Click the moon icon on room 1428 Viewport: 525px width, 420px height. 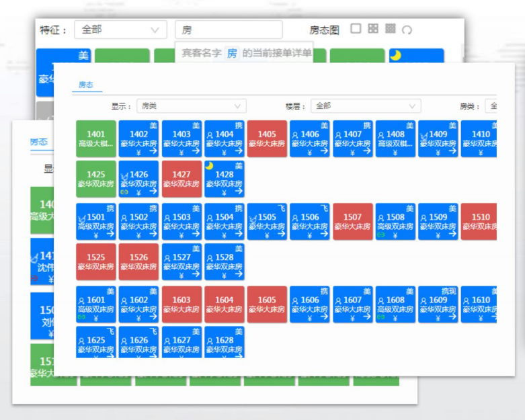209,165
